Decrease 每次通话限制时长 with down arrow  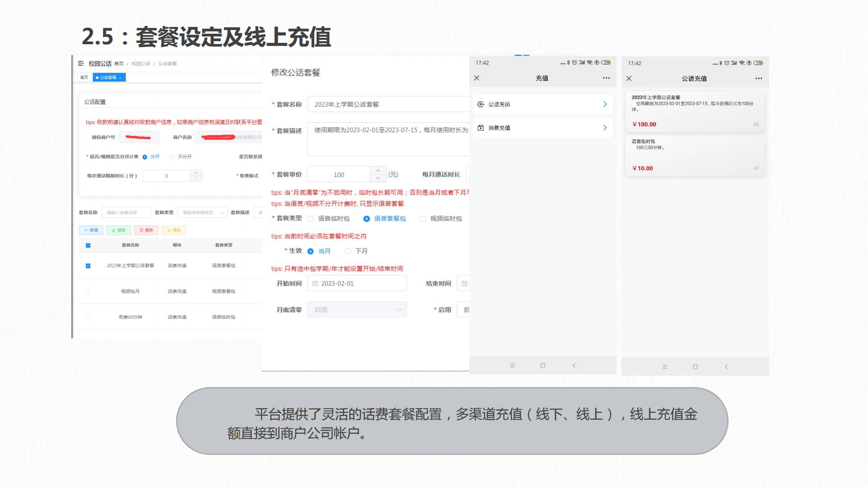196,178
